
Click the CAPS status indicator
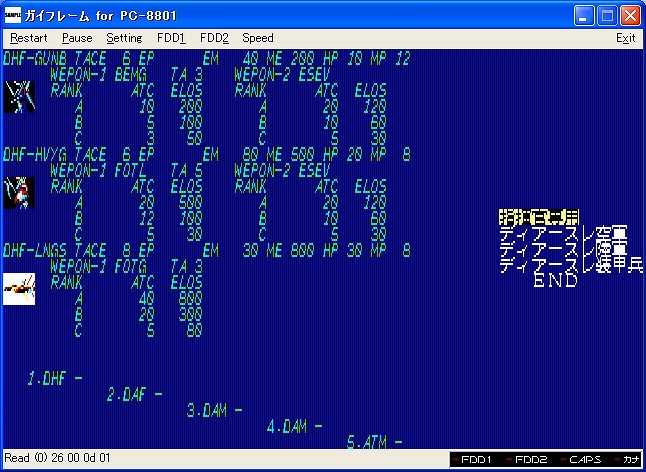point(585,459)
